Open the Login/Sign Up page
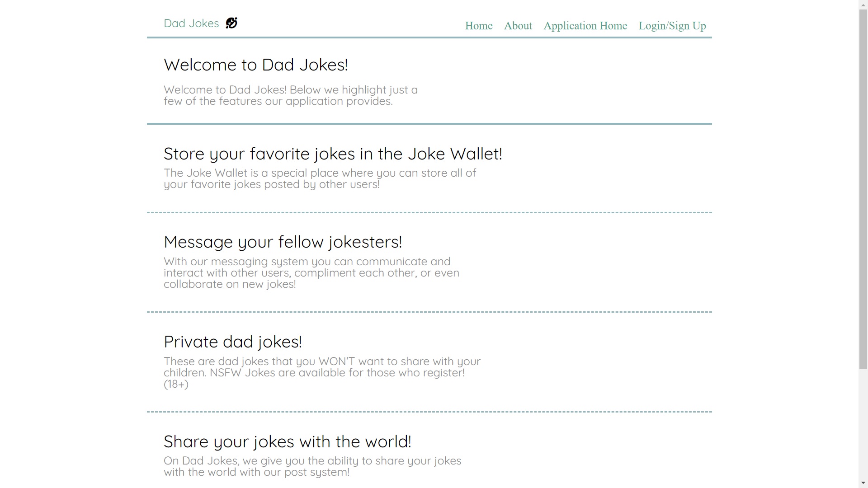The width and height of the screenshot is (868, 488). [672, 26]
